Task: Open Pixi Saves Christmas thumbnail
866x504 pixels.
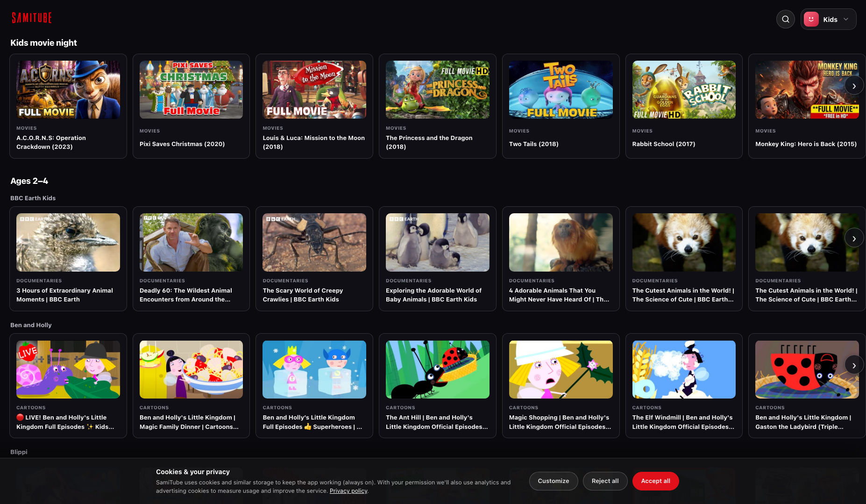Action: click(x=191, y=90)
